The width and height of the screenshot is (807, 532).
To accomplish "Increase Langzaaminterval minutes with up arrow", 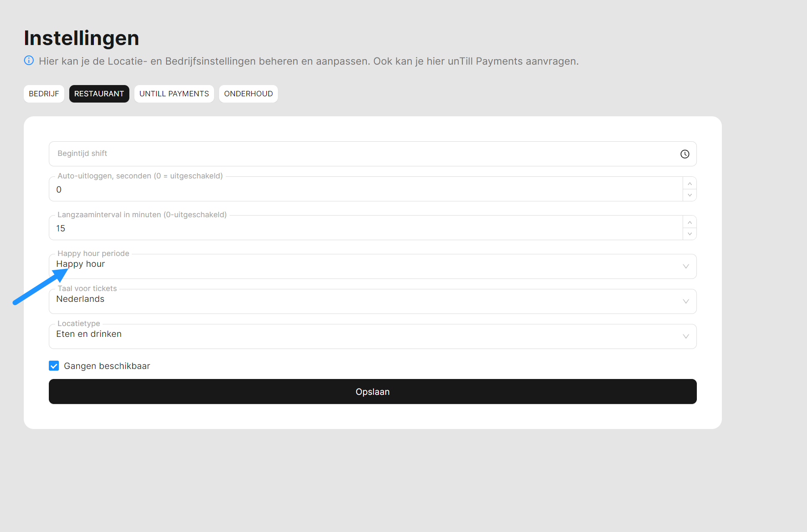I will click(x=690, y=222).
